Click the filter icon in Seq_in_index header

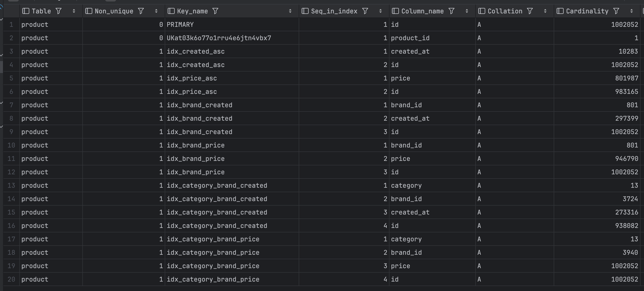[x=365, y=11]
